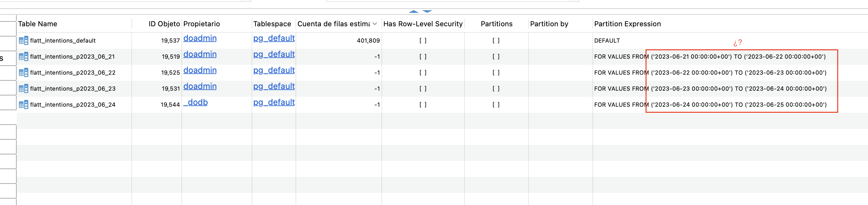The height and width of the screenshot is (205, 868).
Task: Click the table icon beside flatt_intentions_default
Action: [23, 40]
